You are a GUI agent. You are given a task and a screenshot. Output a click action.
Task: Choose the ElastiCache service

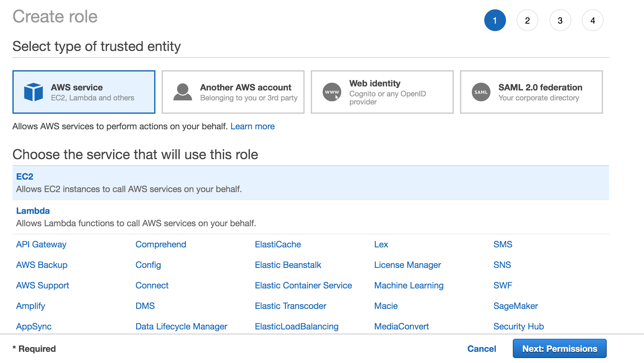coord(278,245)
